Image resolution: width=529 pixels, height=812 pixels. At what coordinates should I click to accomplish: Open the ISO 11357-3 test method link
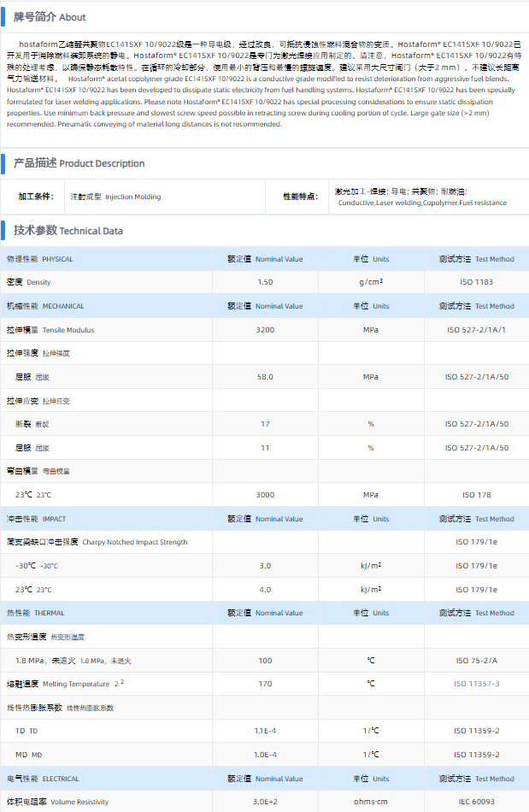pyautogui.click(x=476, y=684)
